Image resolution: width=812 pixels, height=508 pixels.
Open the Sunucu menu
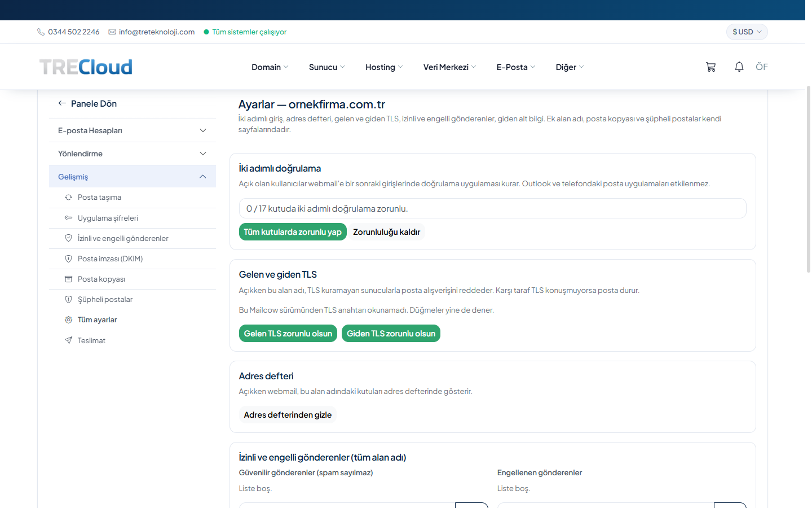coord(326,67)
